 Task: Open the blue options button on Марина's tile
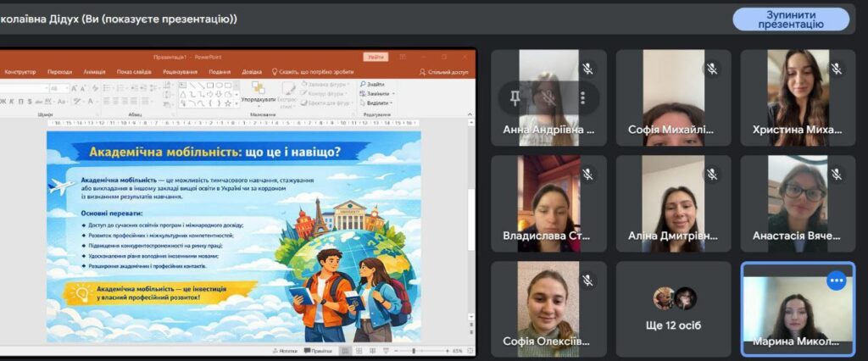click(837, 280)
